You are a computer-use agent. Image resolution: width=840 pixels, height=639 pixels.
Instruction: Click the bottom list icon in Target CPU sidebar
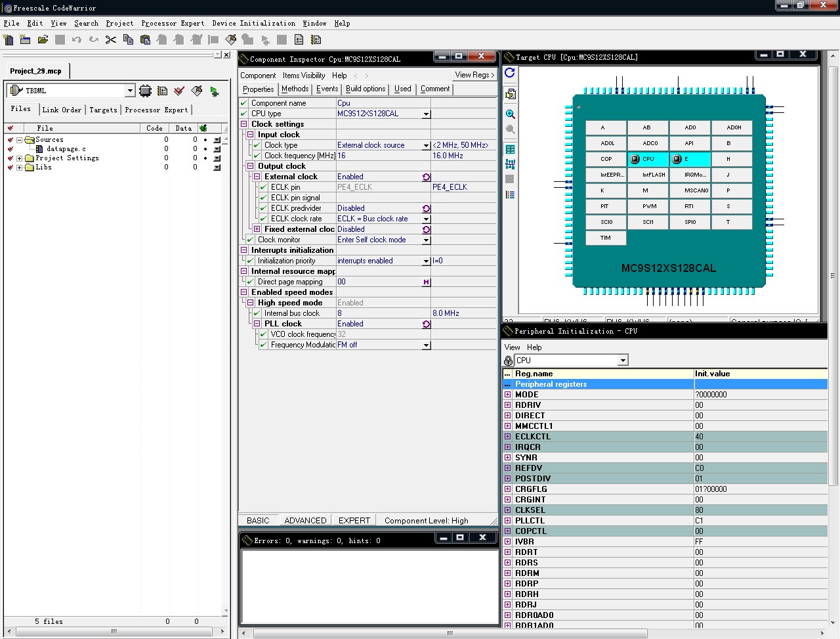coord(510,194)
